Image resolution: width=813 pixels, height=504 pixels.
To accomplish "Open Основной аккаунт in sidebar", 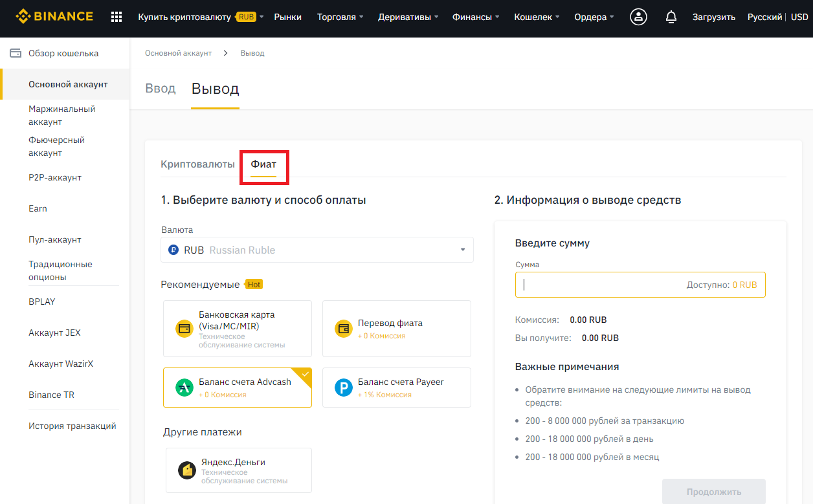I will click(65, 84).
